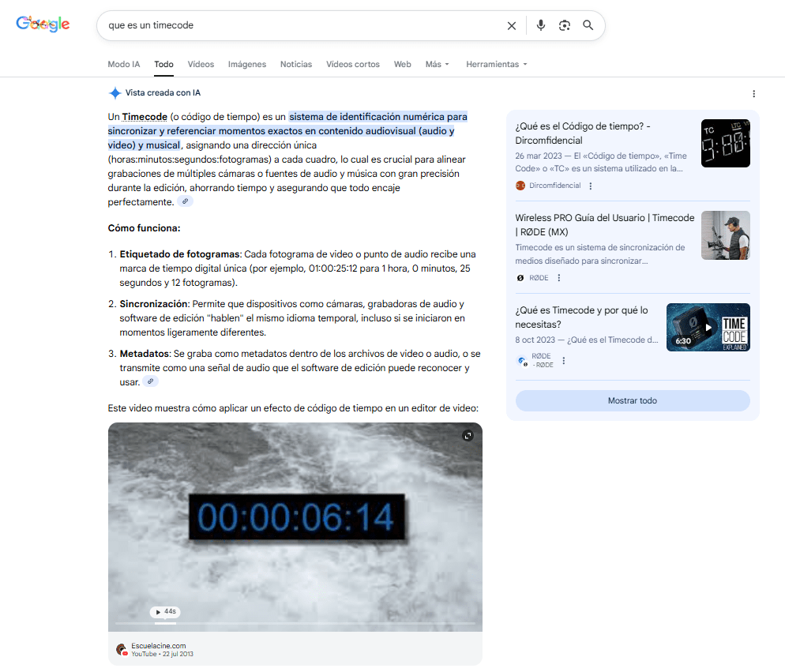Open the source link icon after 'usar'
Viewport: 785px width, 672px height.
(x=150, y=381)
